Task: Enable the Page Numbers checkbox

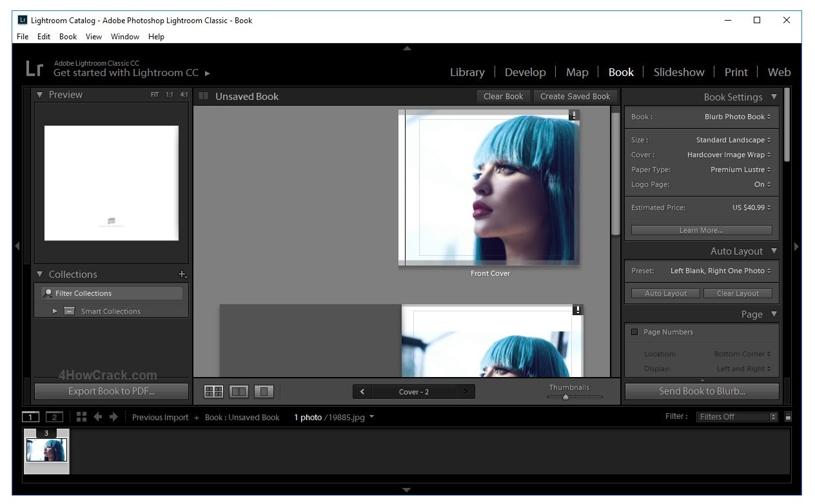Action: click(634, 332)
